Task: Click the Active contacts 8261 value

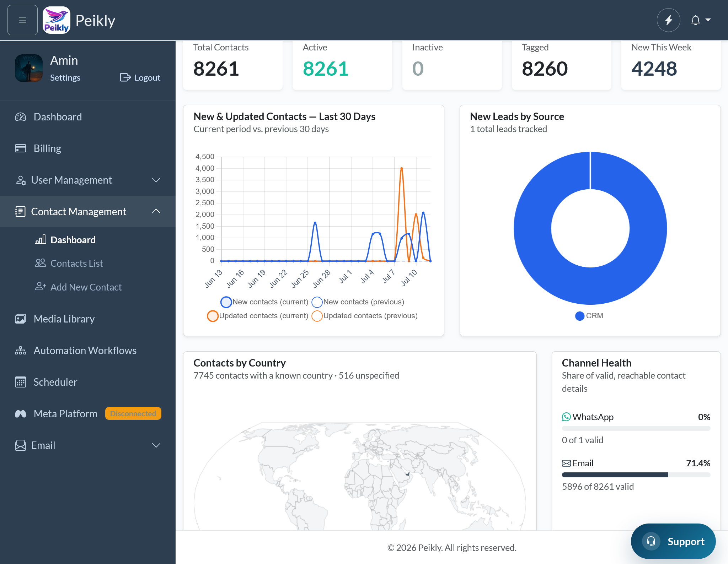Action: (326, 69)
